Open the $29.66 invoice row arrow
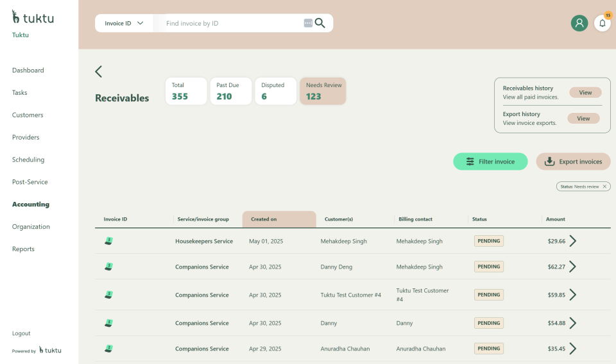The width and height of the screenshot is (616, 364). (573, 241)
